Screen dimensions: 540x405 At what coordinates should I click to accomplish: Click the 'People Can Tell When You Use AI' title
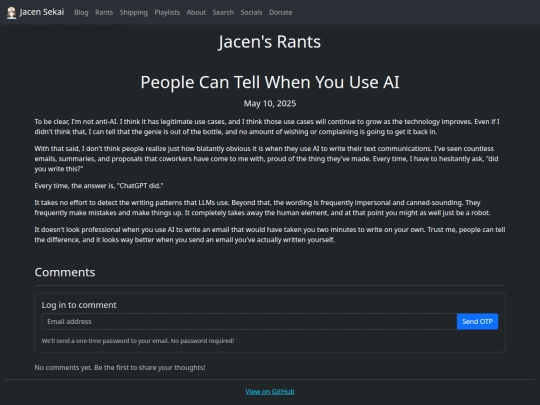[x=270, y=83]
